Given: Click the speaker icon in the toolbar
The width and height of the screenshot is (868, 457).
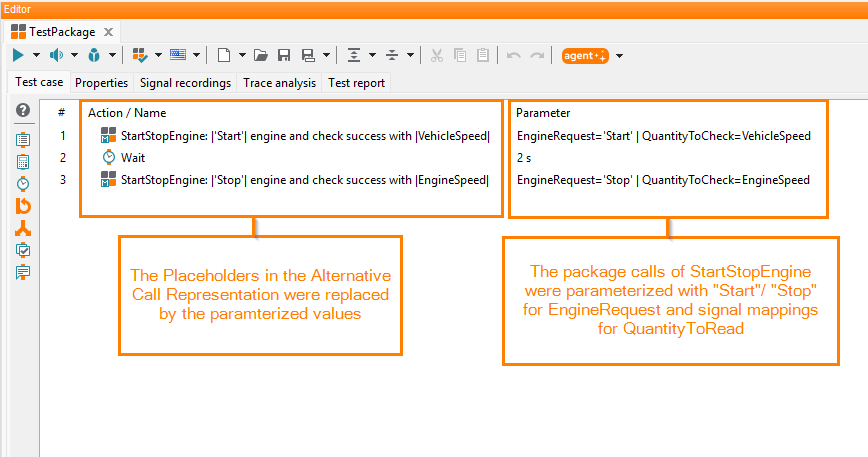Looking at the screenshot, I should [x=56, y=55].
